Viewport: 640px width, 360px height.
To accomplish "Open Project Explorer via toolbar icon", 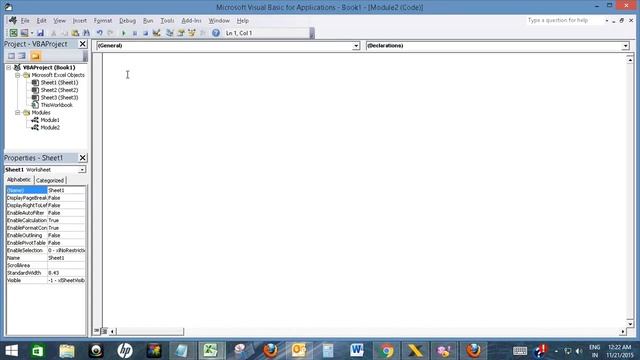I will tap(170, 33).
